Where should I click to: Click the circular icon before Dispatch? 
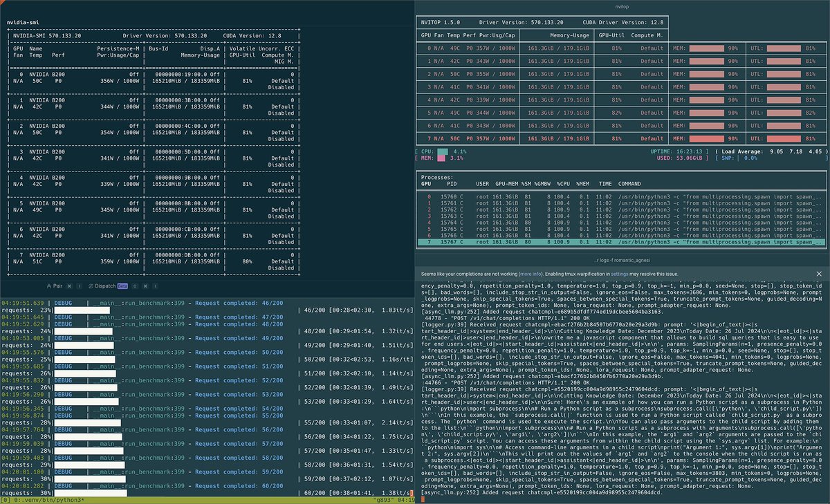[91, 286]
